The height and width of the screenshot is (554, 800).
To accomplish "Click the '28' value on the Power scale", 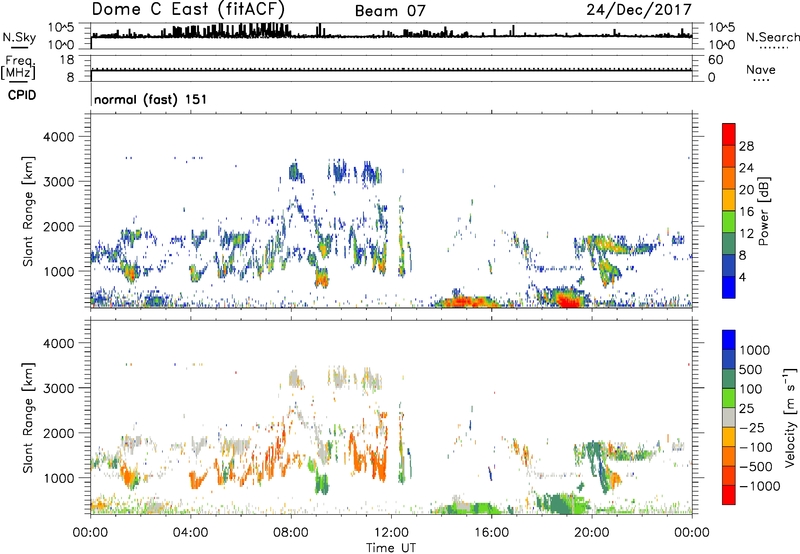I will click(746, 146).
